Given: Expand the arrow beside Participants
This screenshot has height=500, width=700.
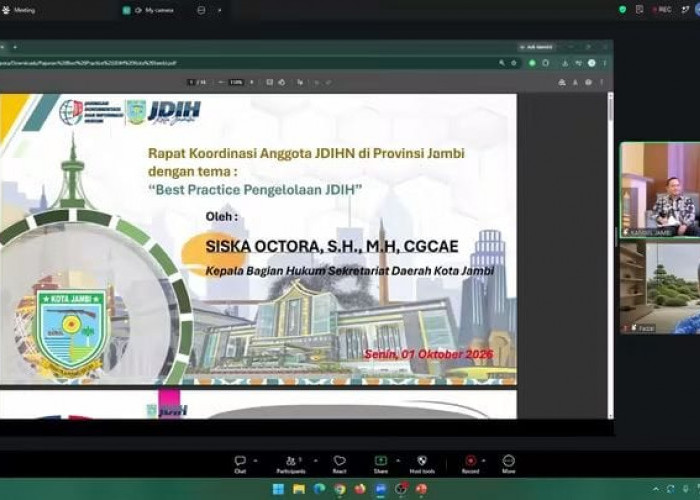Looking at the screenshot, I should point(316,460).
